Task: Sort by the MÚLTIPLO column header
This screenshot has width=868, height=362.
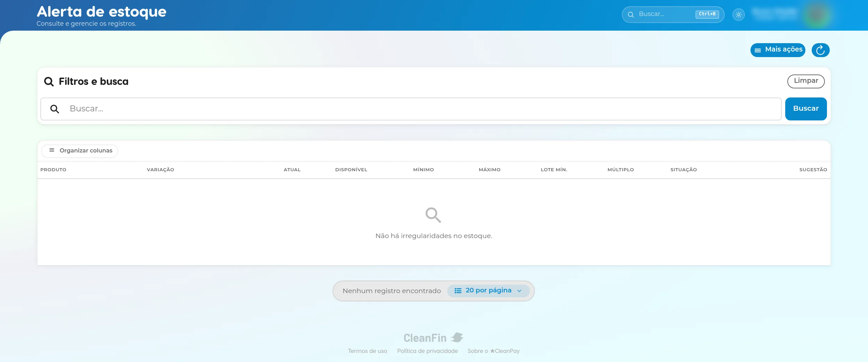Action: 621,170
